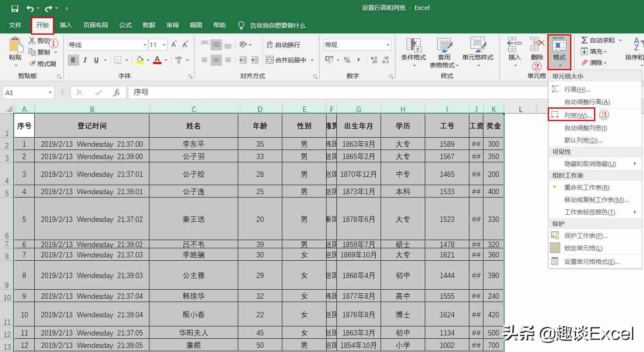The height and width of the screenshot is (352, 644).
Task: Click the Font Color red A
Action: [x=157, y=60]
